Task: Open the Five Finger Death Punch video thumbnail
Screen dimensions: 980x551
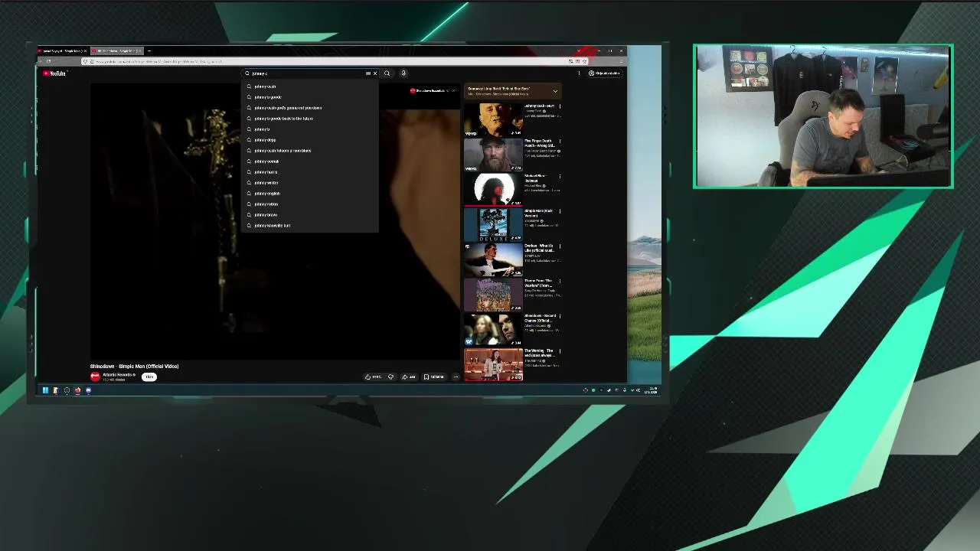Action: coord(493,155)
